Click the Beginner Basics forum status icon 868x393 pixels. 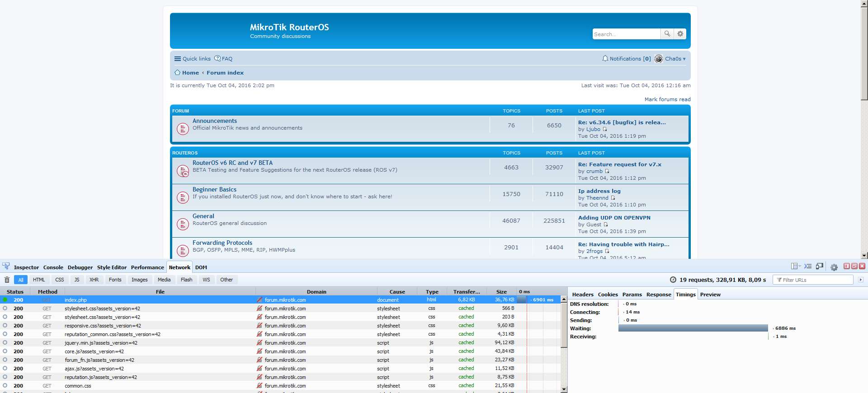pyautogui.click(x=183, y=198)
